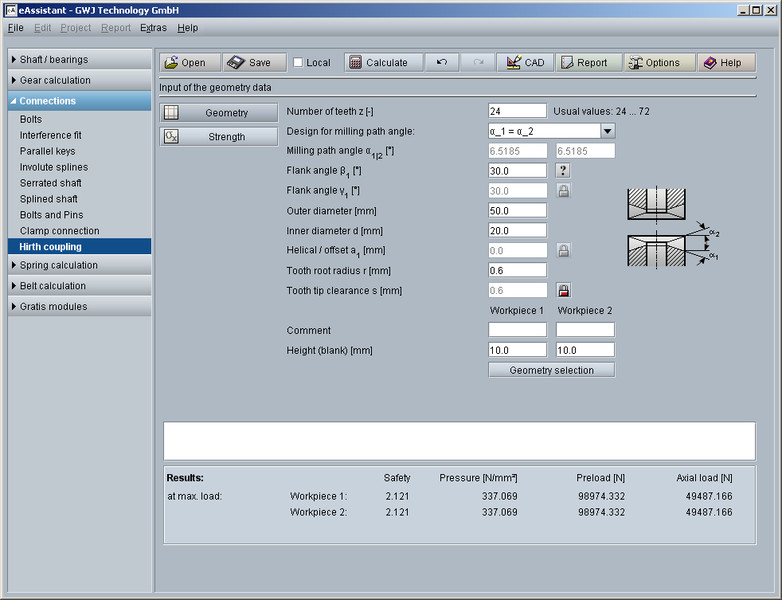
Task: Open the Options dialog
Action: tap(654, 62)
